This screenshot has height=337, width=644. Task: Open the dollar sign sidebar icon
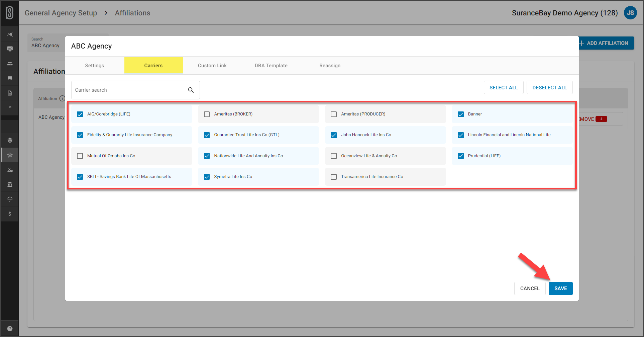[10, 214]
